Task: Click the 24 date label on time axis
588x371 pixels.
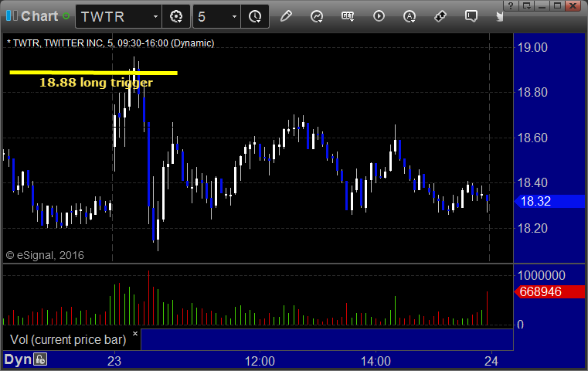Action: click(x=491, y=361)
